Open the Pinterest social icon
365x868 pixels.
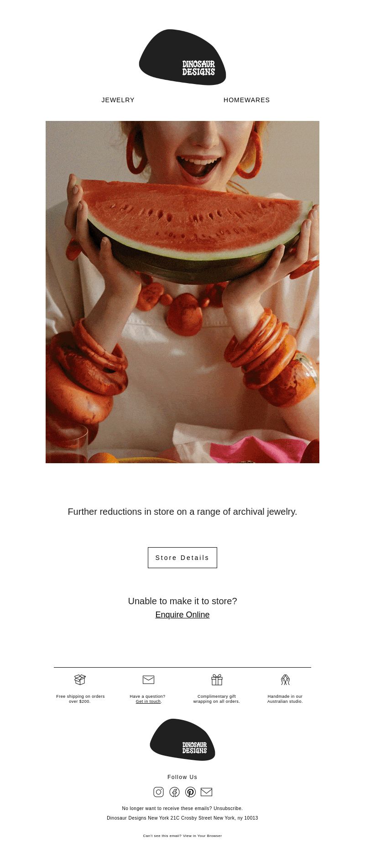coord(191,792)
